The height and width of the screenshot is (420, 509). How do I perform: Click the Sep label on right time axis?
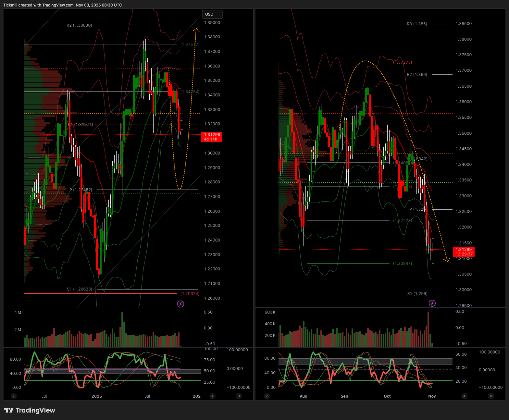point(344,396)
